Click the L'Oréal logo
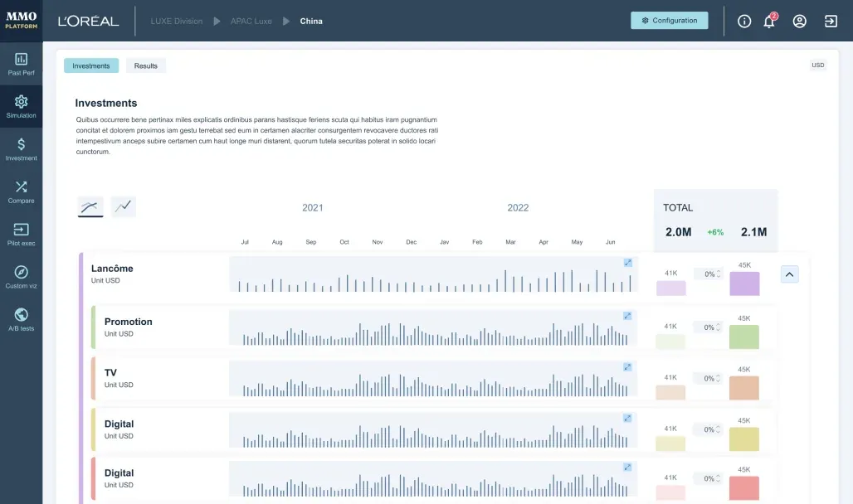 pyautogui.click(x=88, y=22)
